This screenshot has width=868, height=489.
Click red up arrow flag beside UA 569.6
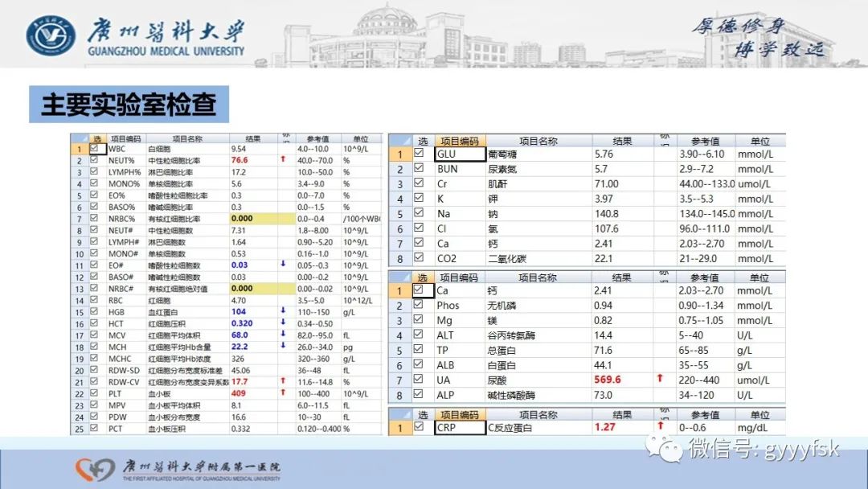click(x=660, y=378)
